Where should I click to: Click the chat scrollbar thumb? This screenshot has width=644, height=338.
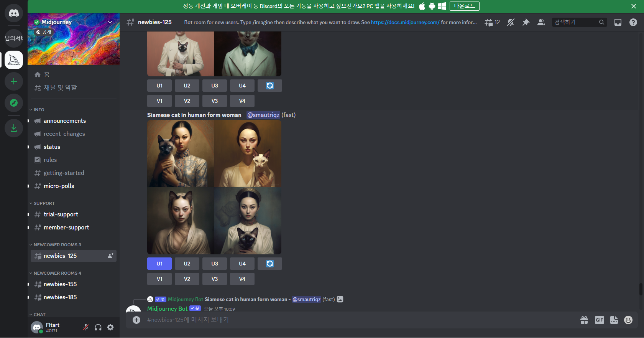(x=641, y=289)
